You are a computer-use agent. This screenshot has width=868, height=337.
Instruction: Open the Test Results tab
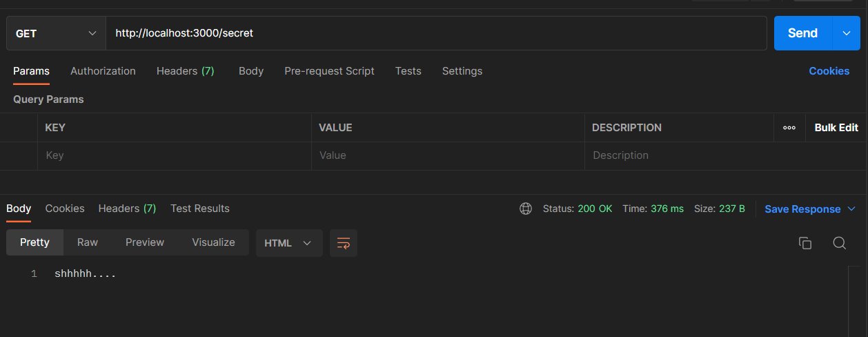(x=200, y=209)
